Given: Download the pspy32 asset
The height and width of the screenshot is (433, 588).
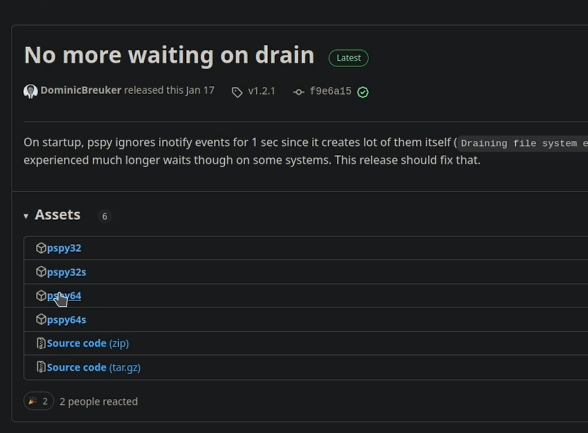Looking at the screenshot, I should [64, 248].
